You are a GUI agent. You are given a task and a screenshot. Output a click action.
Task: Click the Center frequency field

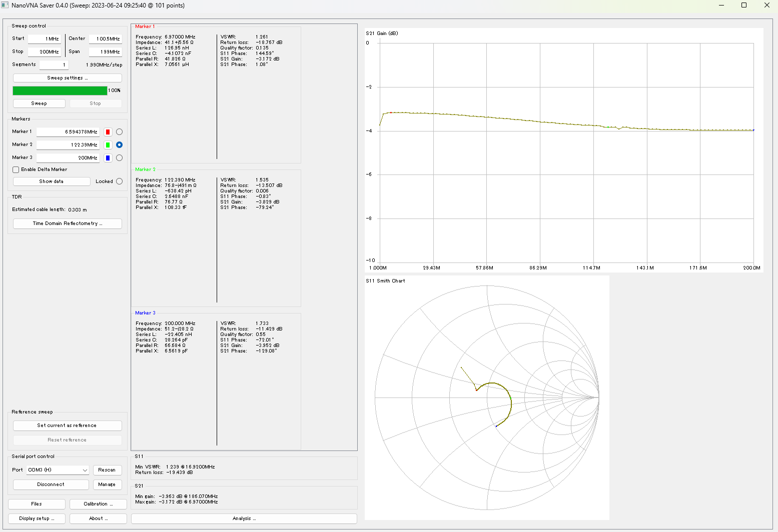click(x=106, y=38)
